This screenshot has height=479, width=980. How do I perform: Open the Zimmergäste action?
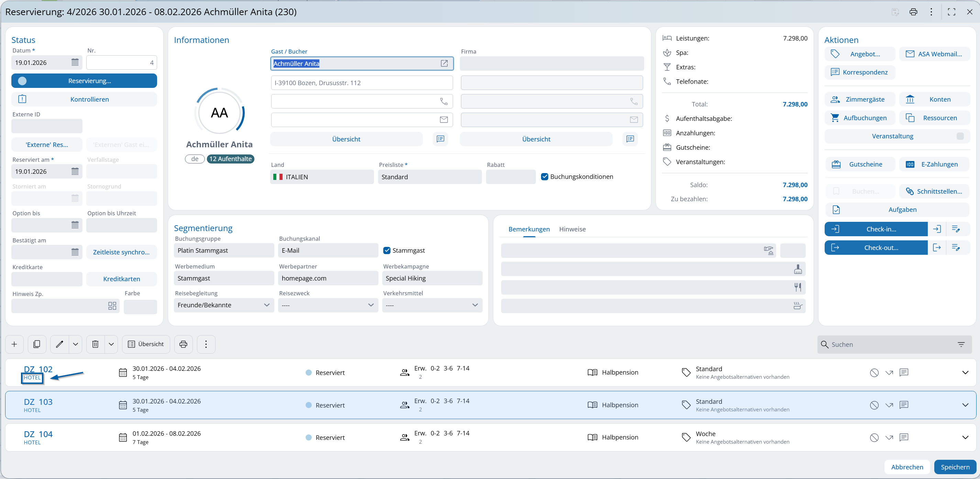(859, 99)
